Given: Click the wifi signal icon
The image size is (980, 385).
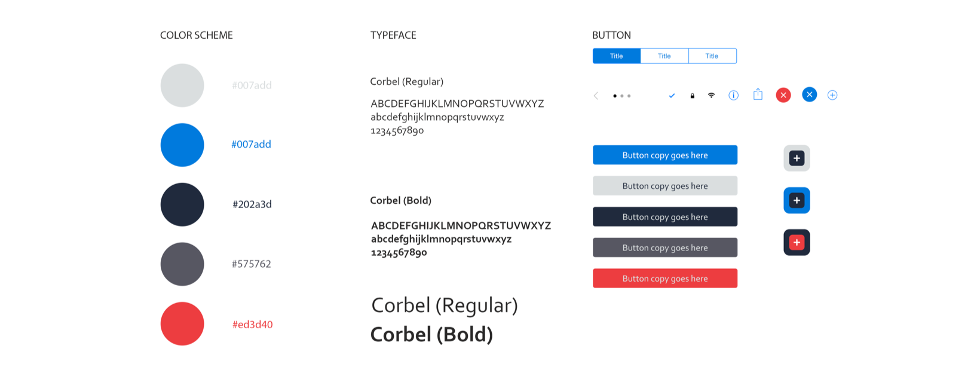Looking at the screenshot, I should 711,95.
